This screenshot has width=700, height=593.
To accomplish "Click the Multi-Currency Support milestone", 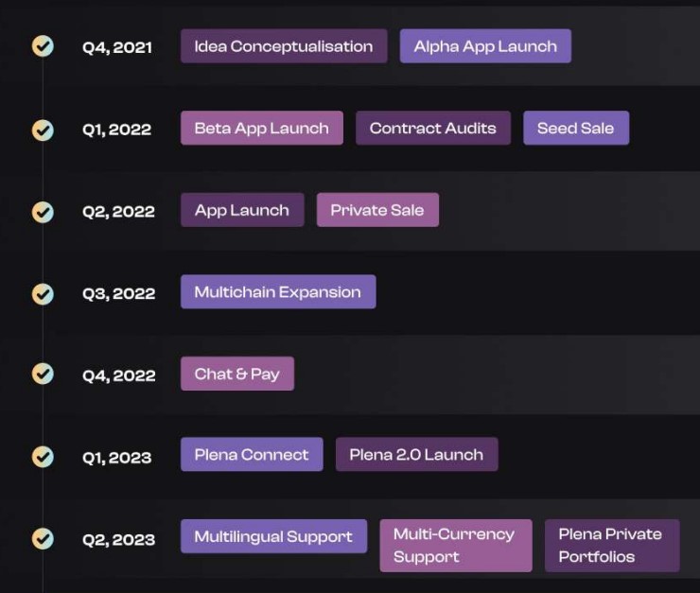I will (455, 546).
